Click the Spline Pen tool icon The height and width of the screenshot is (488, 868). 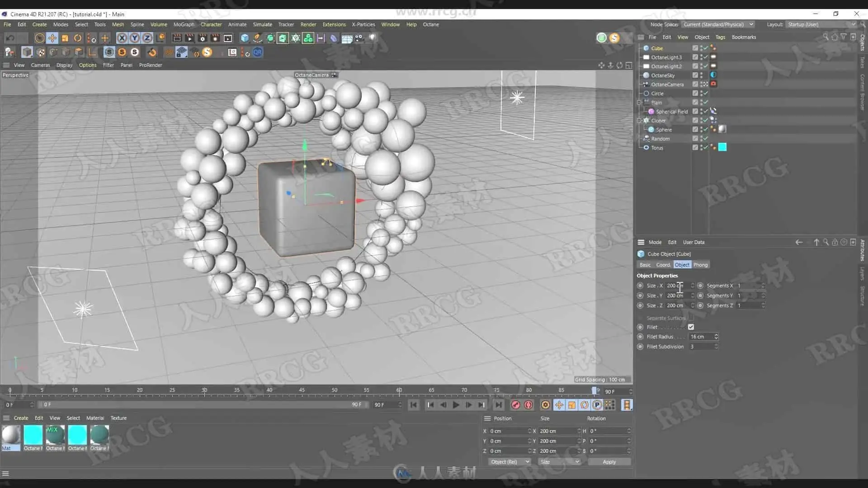pos(257,38)
